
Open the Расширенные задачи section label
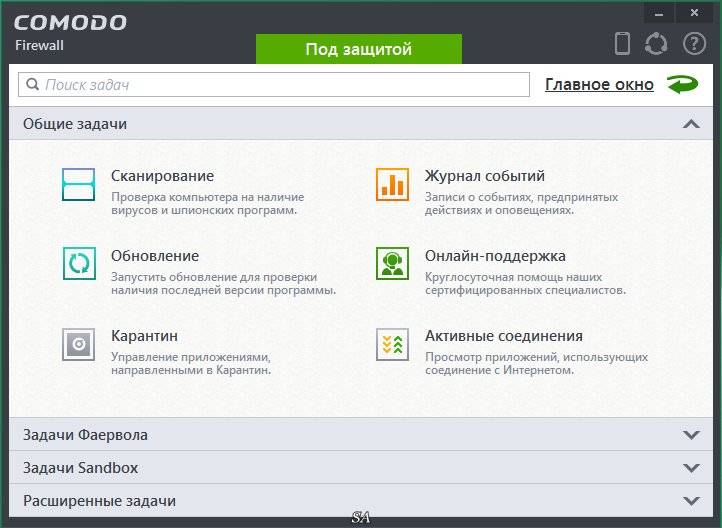[x=99, y=501]
